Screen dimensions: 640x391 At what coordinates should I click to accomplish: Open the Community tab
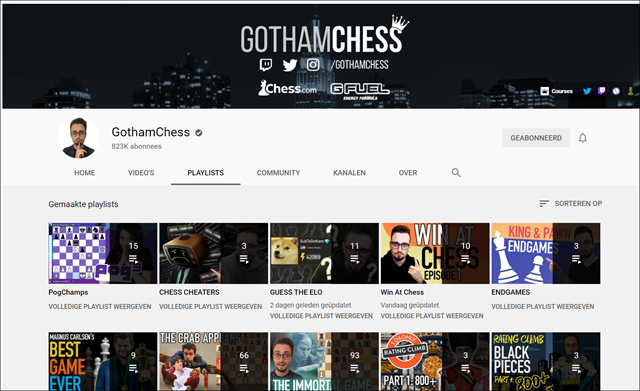tap(278, 173)
